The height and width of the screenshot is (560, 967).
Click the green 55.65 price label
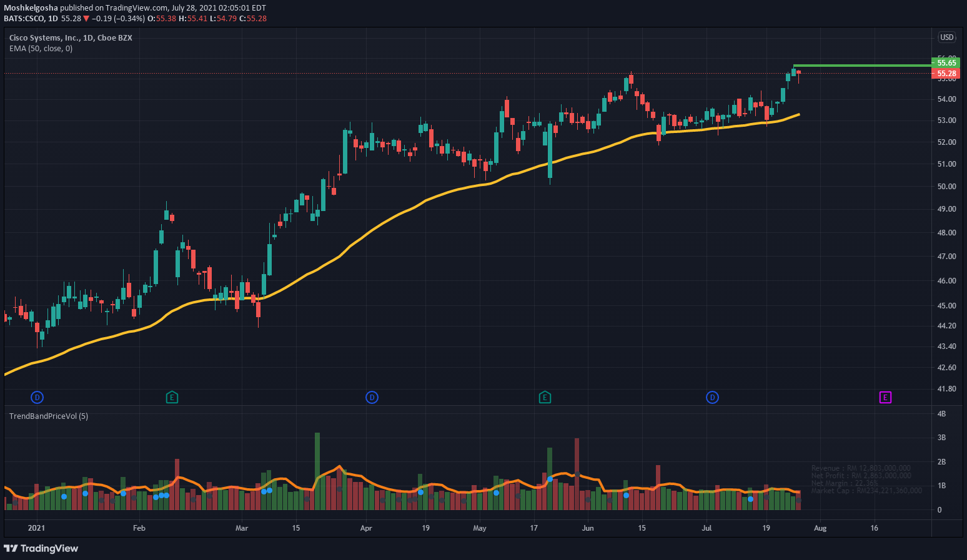point(946,62)
